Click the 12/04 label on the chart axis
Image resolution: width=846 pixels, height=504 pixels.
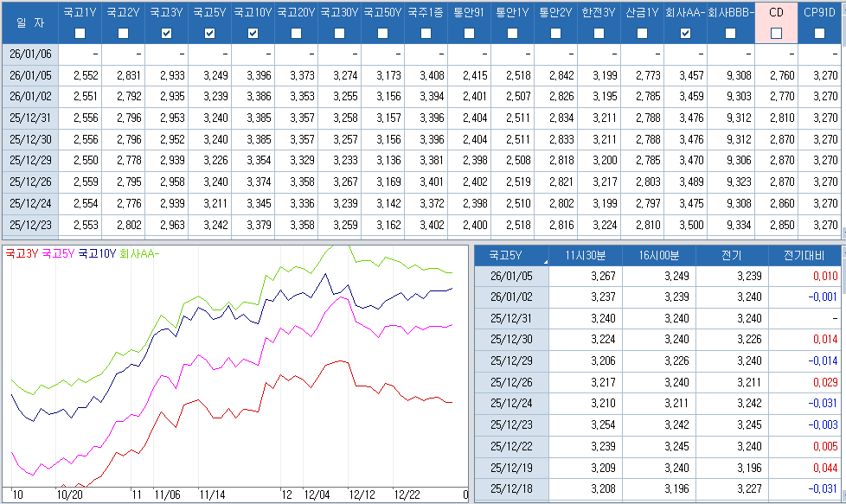317,494
